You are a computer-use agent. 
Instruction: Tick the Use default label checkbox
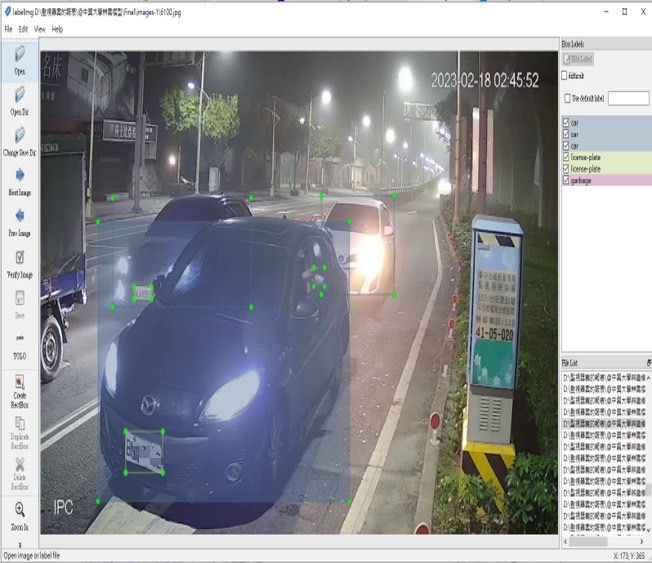[566, 98]
